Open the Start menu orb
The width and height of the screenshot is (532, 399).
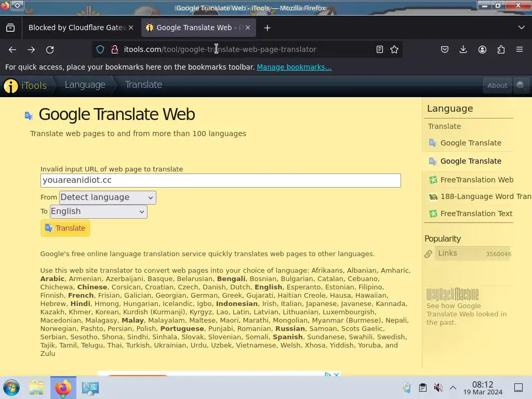(11, 388)
